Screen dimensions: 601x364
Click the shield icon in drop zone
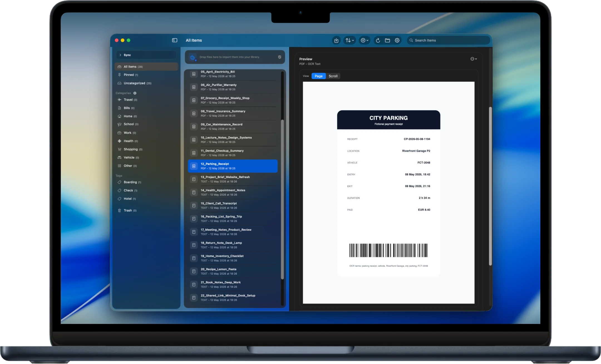pos(279,57)
